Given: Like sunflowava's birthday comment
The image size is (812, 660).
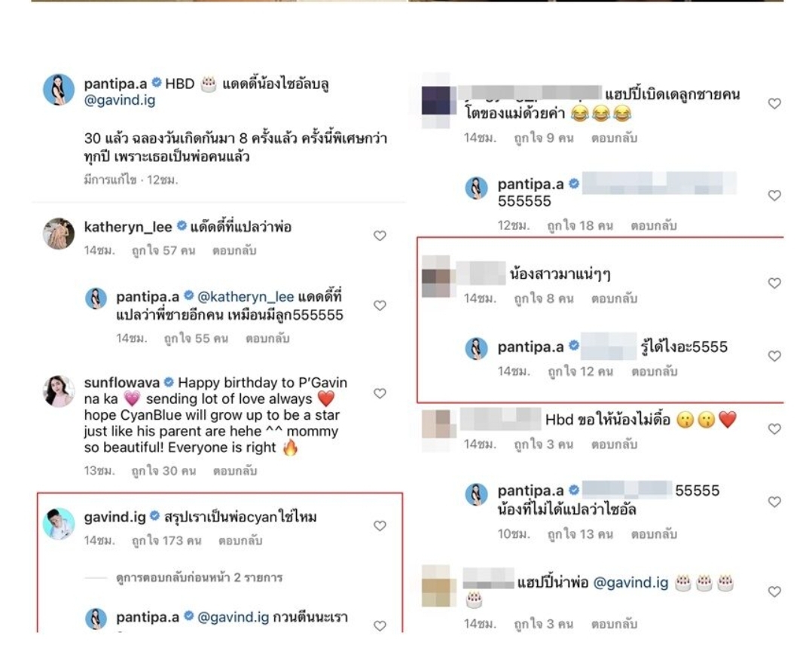Looking at the screenshot, I should (x=380, y=394).
